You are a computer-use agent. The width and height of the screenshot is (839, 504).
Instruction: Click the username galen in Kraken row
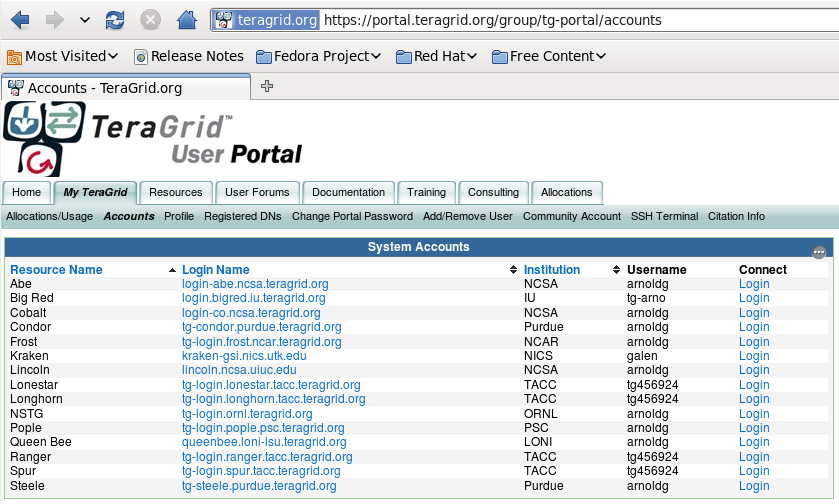642,356
